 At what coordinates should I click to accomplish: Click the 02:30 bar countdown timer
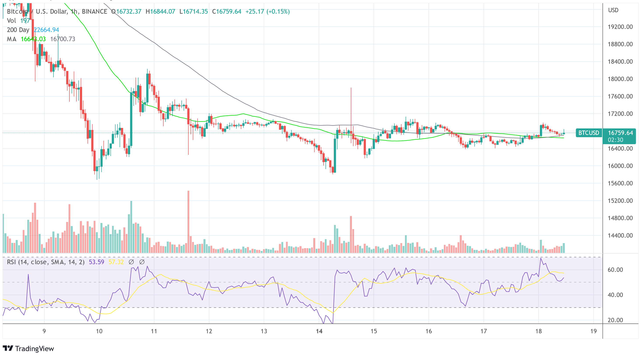coord(615,140)
